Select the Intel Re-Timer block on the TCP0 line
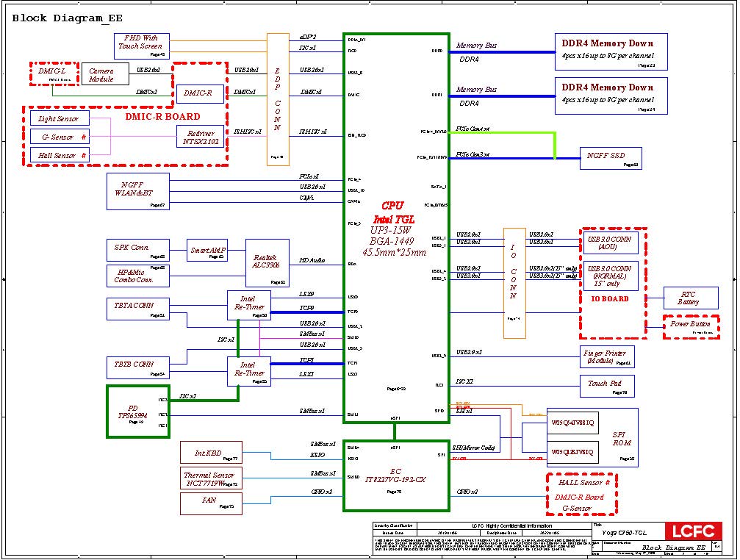 coord(248,305)
